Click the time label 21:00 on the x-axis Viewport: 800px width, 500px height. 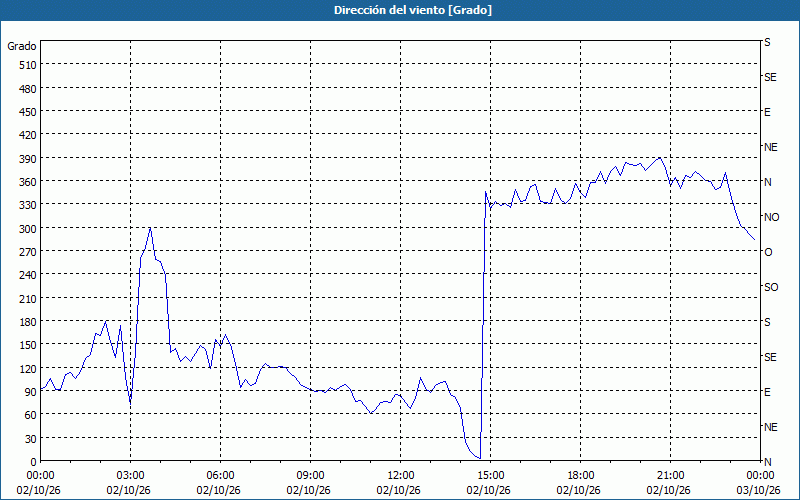coord(670,476)
